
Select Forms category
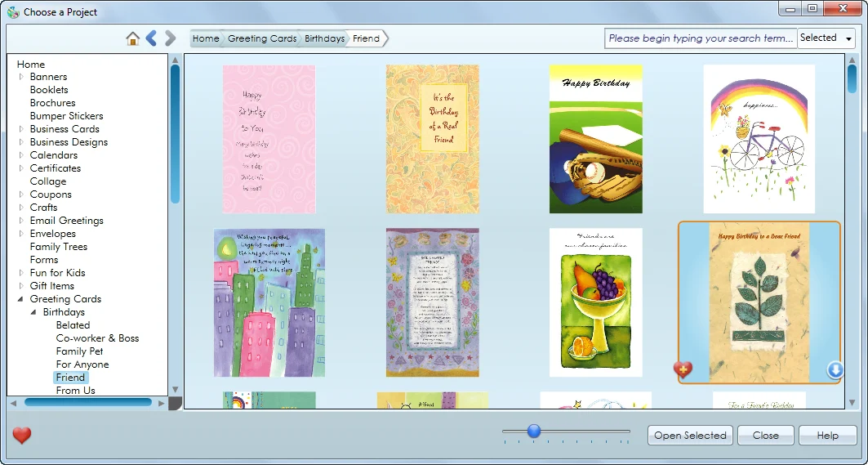click(x=44, y=259)
